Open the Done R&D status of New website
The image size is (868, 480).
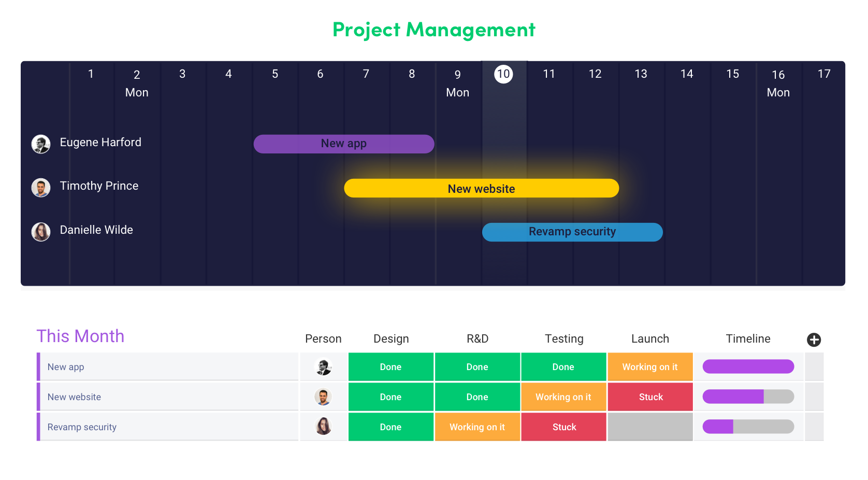point(477,397)
